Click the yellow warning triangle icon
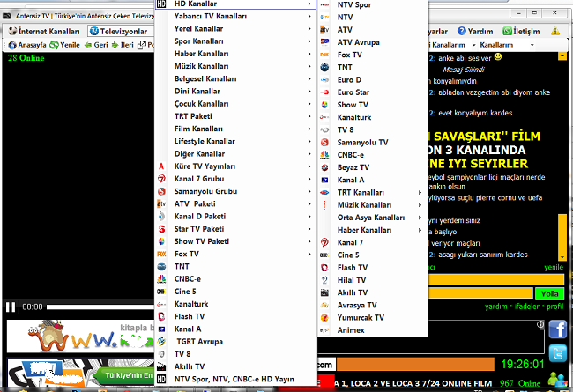Screen dimensions: 573x392 pyautogui.click(x=555, y=31)
